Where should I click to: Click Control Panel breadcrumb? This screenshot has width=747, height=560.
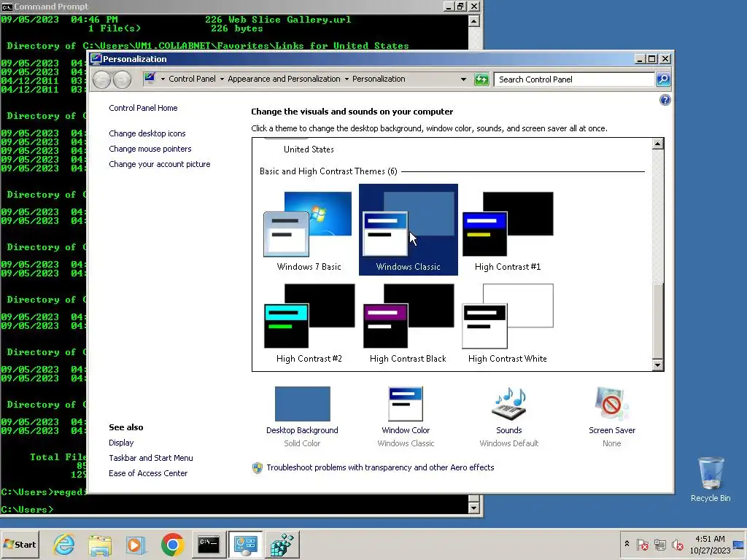point(192,79)
